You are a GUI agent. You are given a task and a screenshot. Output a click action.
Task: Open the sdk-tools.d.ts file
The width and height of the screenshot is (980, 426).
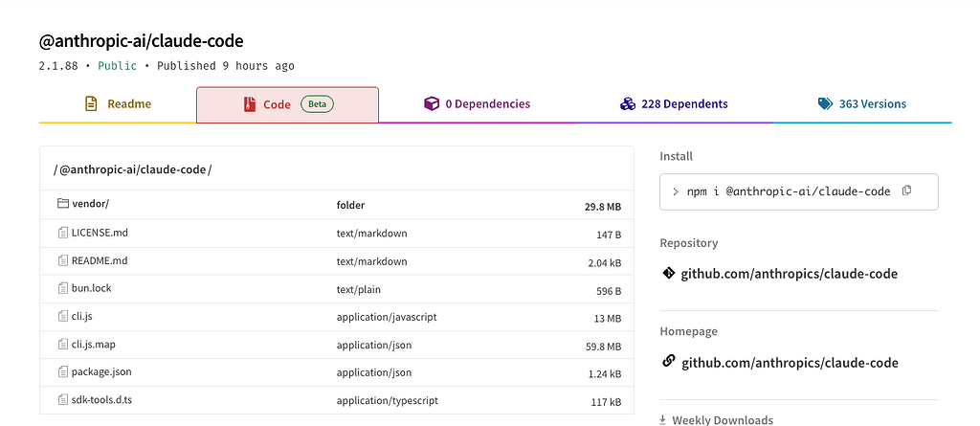(101, 400)
